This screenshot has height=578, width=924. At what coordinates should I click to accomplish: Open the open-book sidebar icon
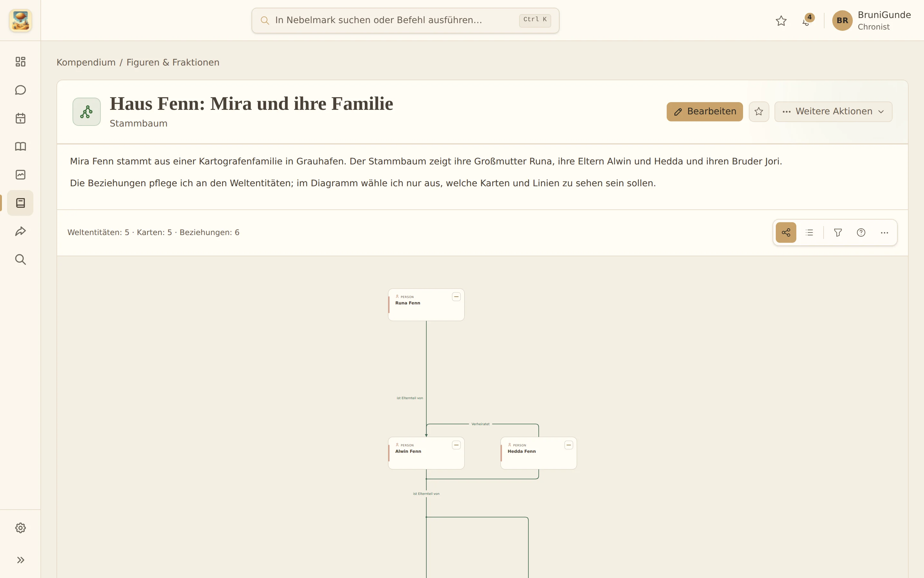[20, 146]
